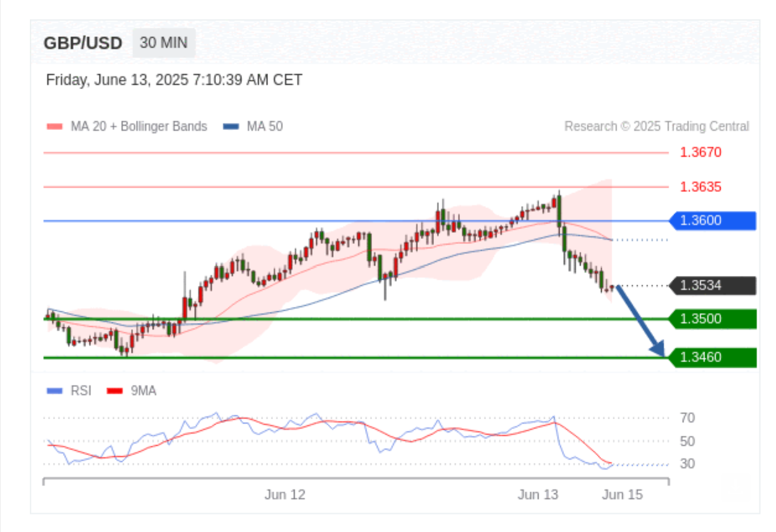
Task: Select the dark 1.3534 current price tag
Action: pyautogui.click(x=713, y=286)
